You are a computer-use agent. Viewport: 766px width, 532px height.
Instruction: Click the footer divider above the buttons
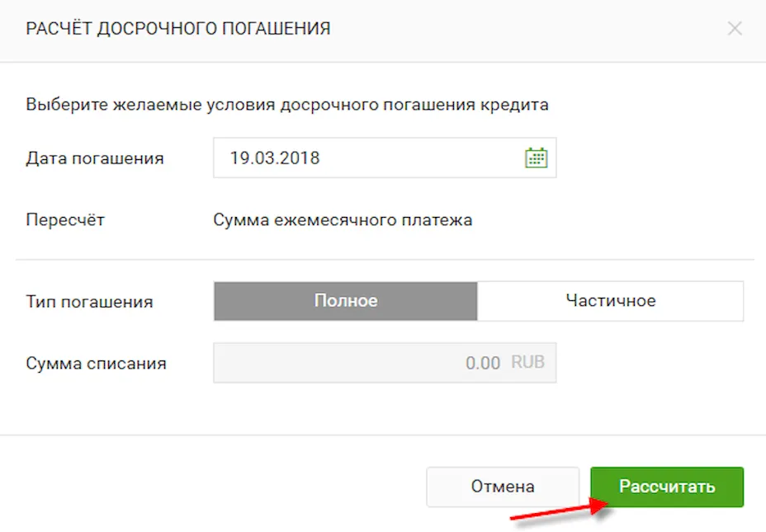(383, 435)
